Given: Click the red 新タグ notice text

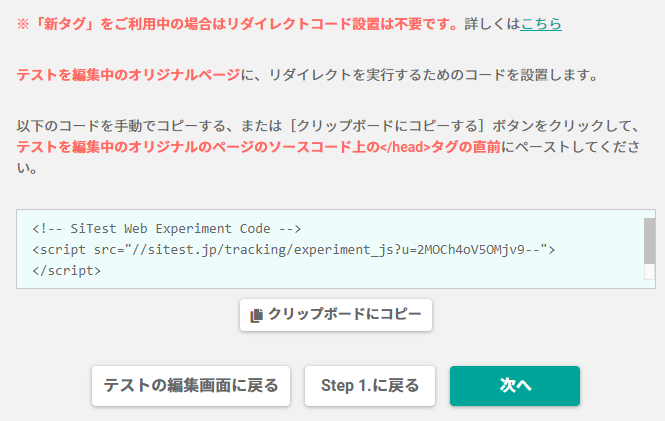Looking at the screenshot, I should (x=238, y=24).
